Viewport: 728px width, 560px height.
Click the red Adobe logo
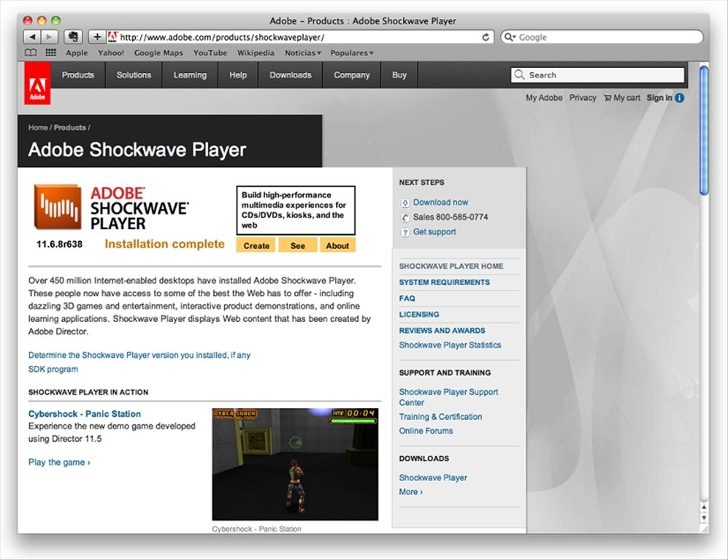pos(37,83)
